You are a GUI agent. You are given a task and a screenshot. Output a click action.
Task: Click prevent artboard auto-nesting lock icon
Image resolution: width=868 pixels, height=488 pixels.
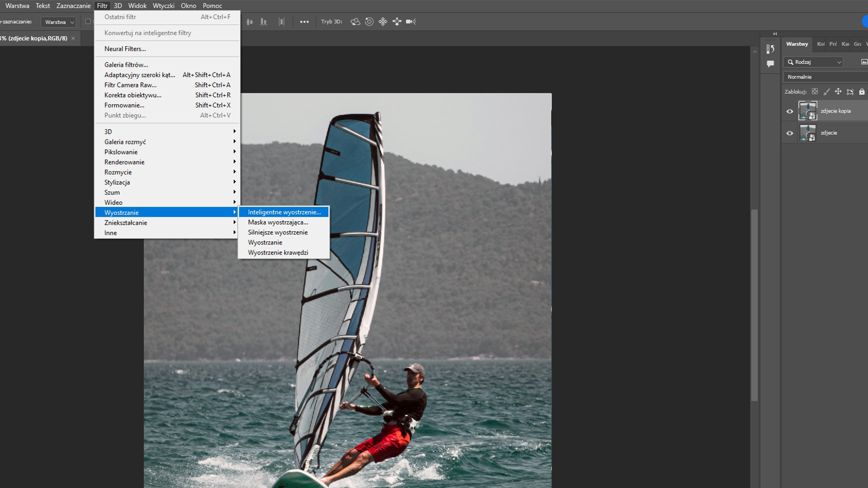850,92
